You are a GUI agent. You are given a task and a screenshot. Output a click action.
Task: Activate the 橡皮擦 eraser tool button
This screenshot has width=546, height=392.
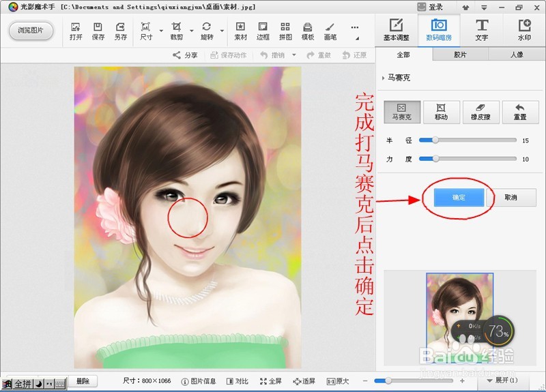(481, 112)
